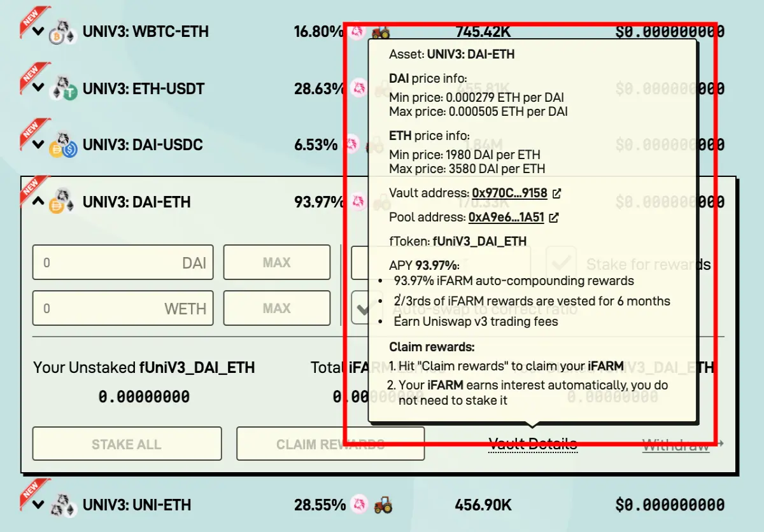Expand the UNIV3: UNI-ETH vault row
This screenshot has height=532, width=764.
[x=38, y=505]
